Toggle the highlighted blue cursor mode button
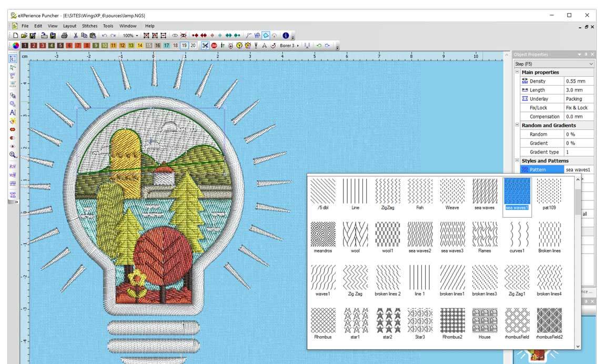Viewport: 605px width, 364px height. (266, 35)
